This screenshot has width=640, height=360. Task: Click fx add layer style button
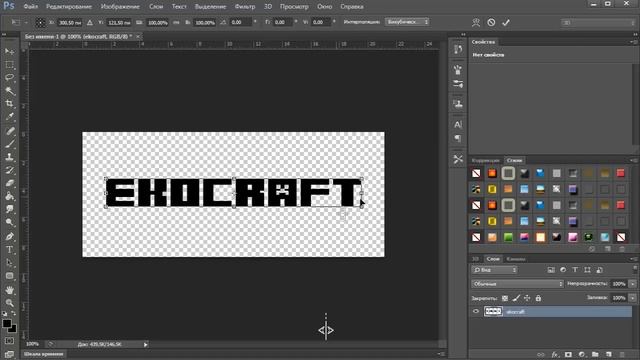[x=555, y=354]
